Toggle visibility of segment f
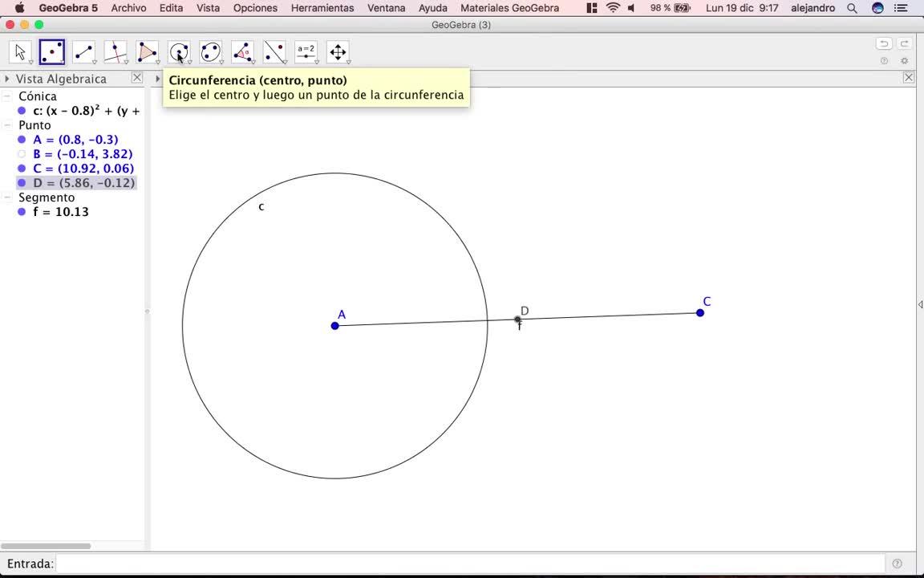 click(x=22, y=212)
